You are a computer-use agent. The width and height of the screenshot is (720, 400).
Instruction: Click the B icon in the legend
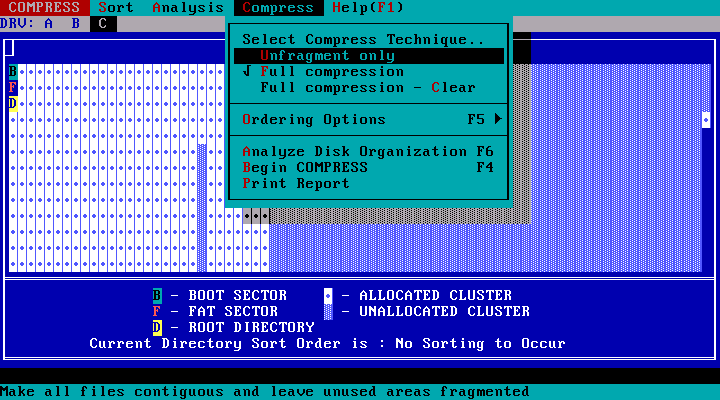(157, 295)
